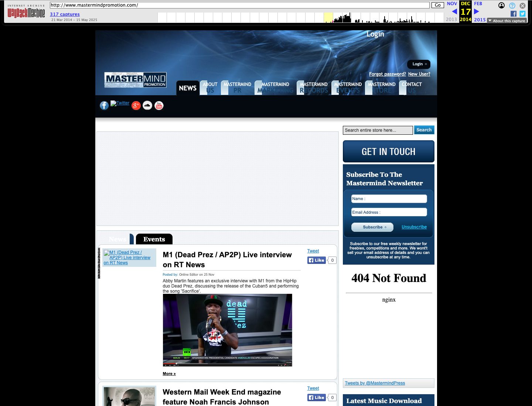
Task: Open the Contact Us navigation tab
Action: click(x=412, y=87)
